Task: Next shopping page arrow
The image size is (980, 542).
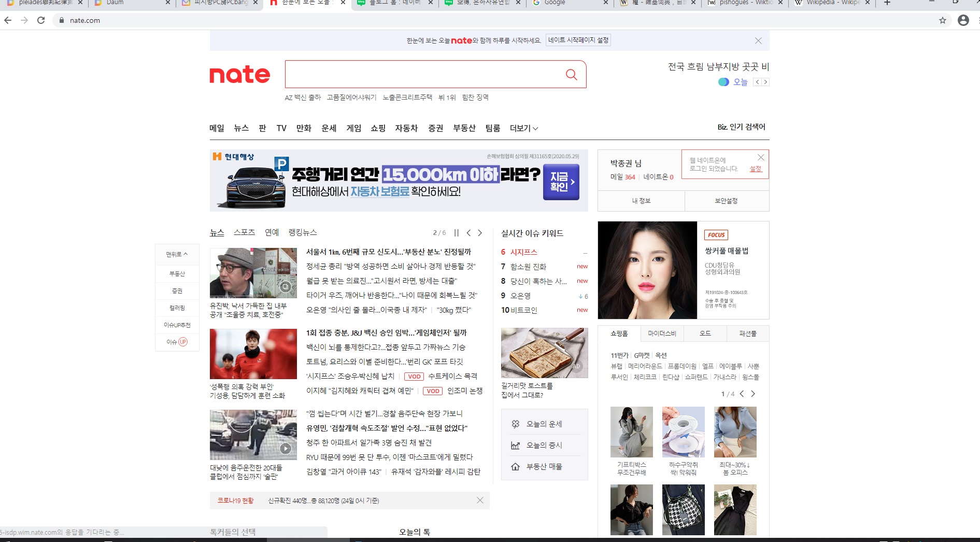Action: pos(753,394)
